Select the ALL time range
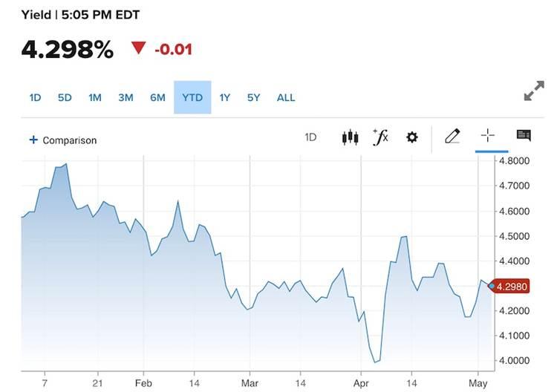The height and width of the screenshot is (392, 557). pyautogui.click(x=286, y=98)
